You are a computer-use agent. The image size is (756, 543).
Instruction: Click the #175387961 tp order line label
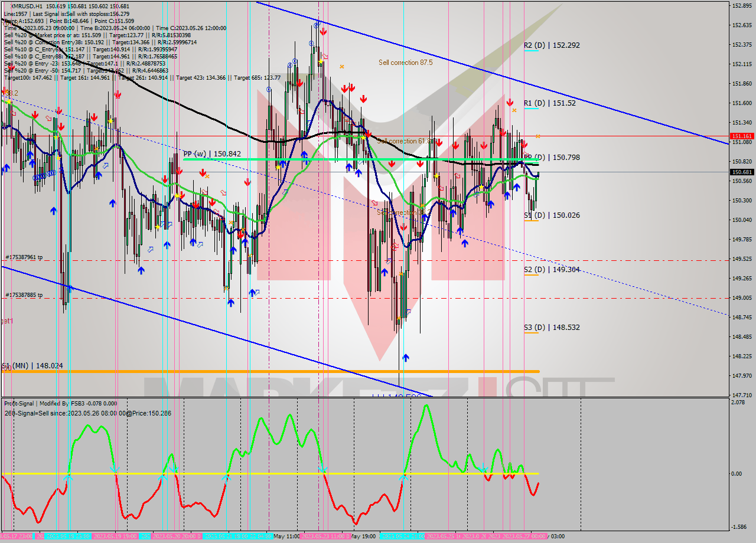click(x=24, y=257)
